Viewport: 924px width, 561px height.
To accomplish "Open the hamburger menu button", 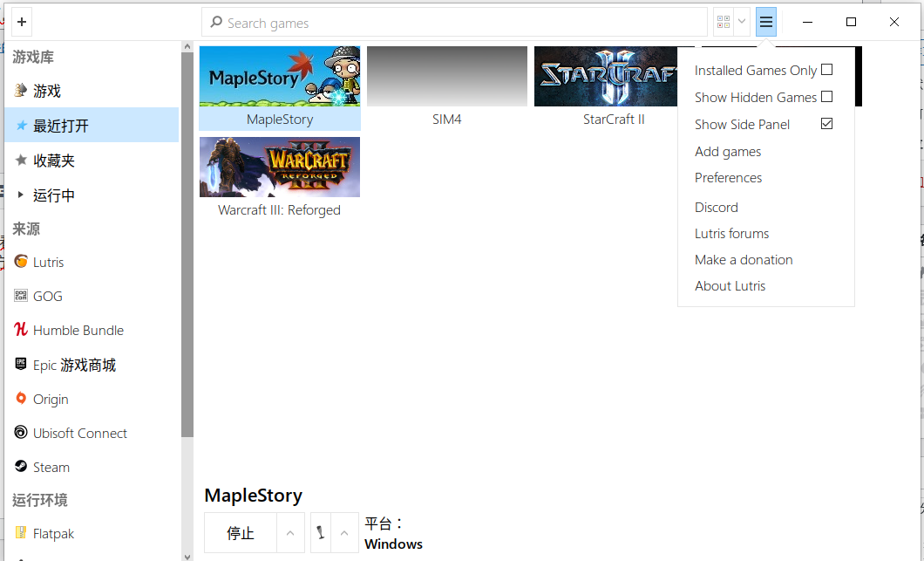I will coord(766,22).
